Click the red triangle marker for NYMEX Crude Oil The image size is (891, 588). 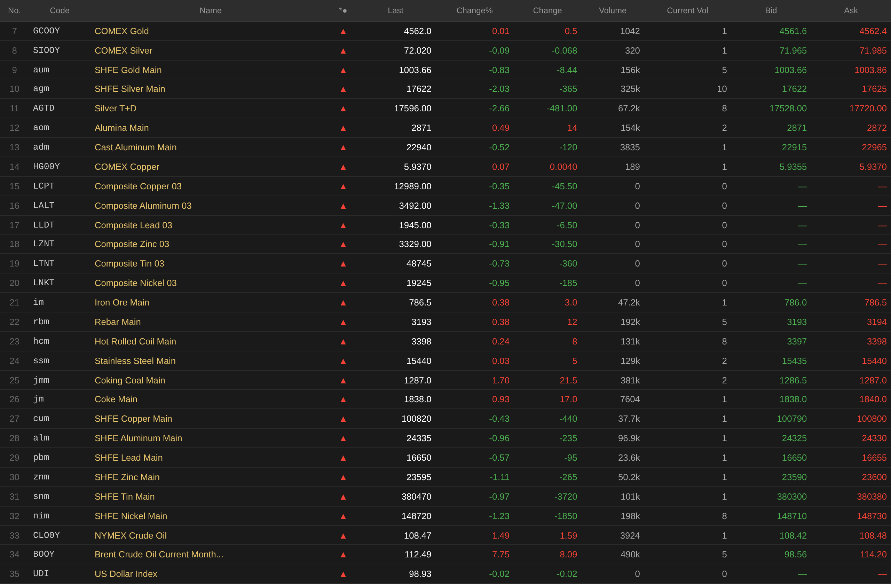pyautogui.click(x=343, y=536)
